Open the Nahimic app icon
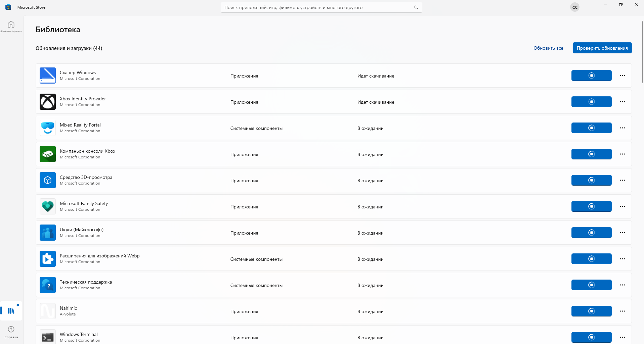The height and width of the screenshot is (344, 644). click(48, 311)
